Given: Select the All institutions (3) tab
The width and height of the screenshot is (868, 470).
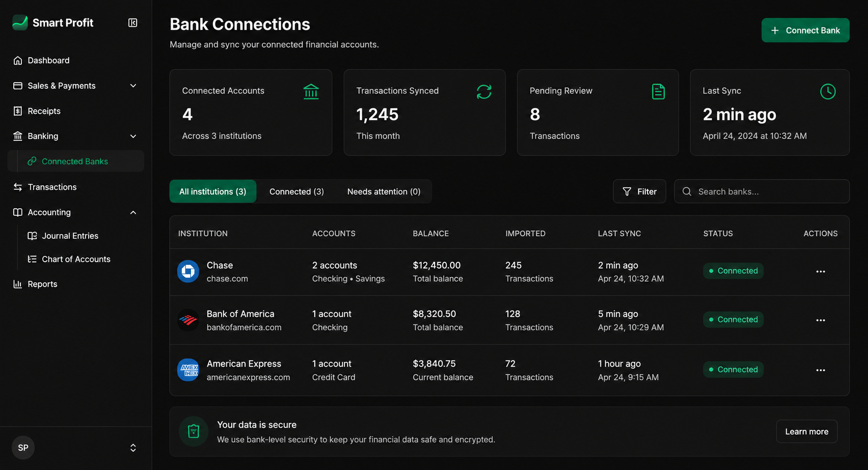Looking at the screenshot, I should (213, 191).
